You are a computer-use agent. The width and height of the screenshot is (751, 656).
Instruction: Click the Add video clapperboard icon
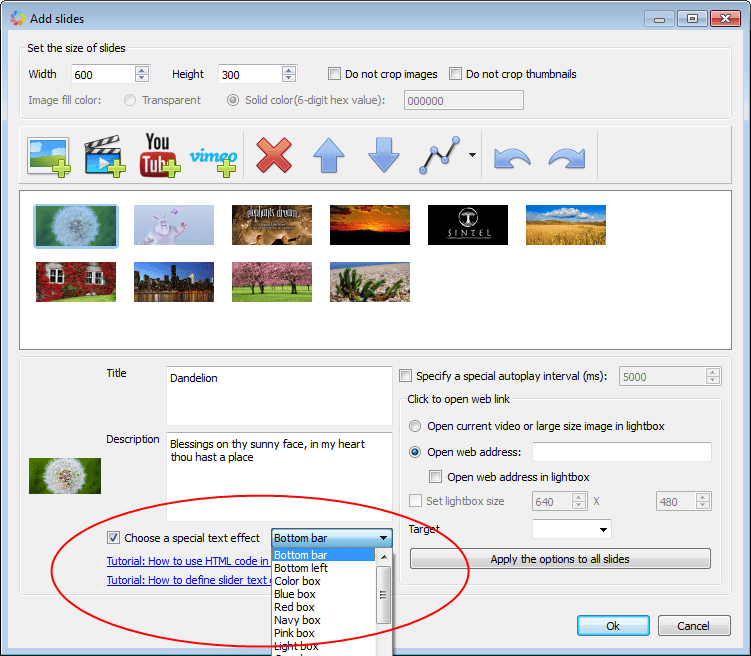(104, 156)
